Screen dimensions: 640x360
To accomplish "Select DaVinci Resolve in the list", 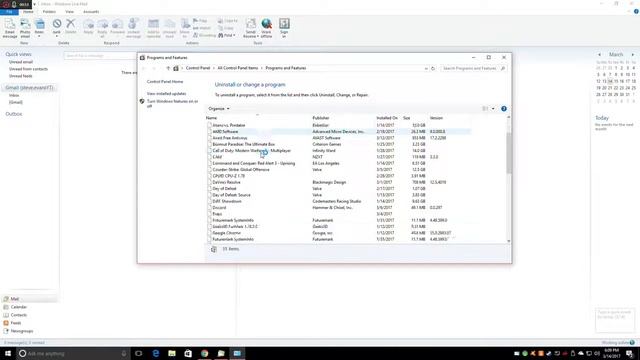I will [338, 182].
